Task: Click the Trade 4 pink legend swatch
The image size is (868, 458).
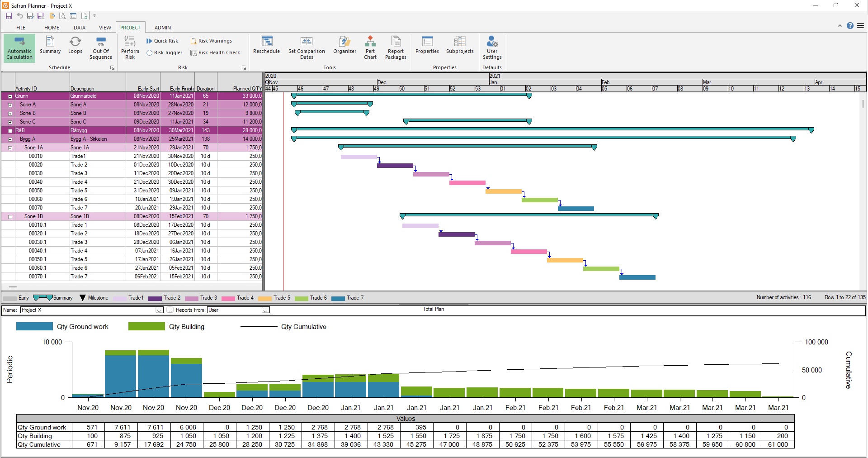Action: point(228,298)
